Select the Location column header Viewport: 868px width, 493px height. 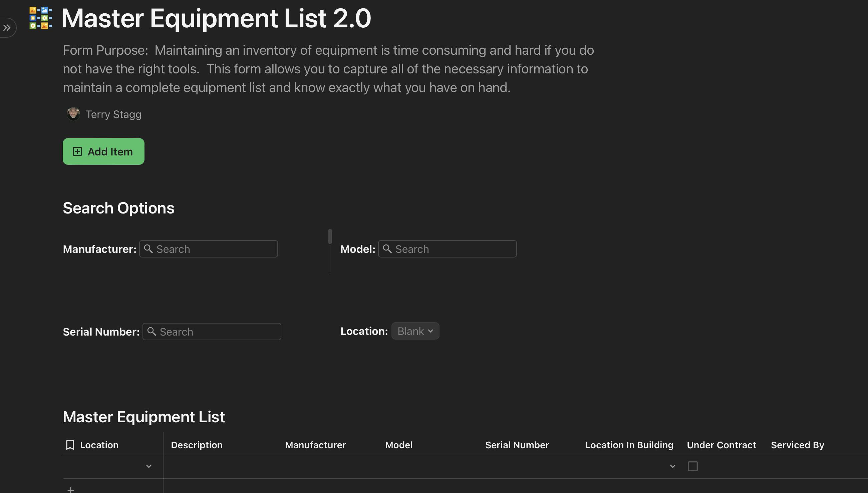click(x=99, y=445)
